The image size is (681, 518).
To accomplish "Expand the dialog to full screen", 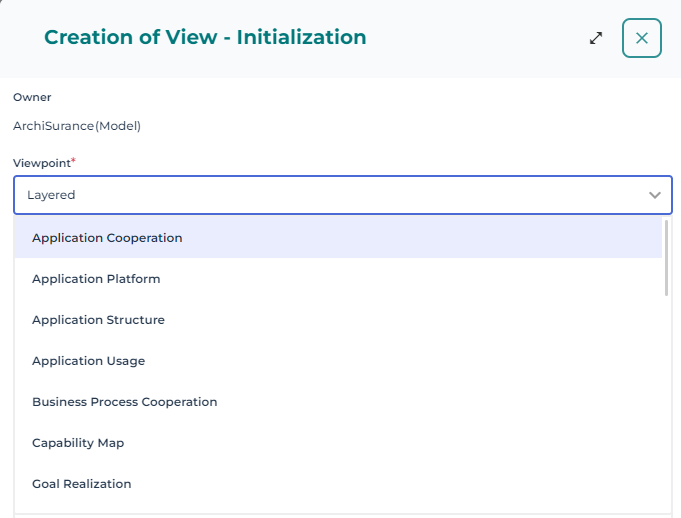I will [596, 38].
